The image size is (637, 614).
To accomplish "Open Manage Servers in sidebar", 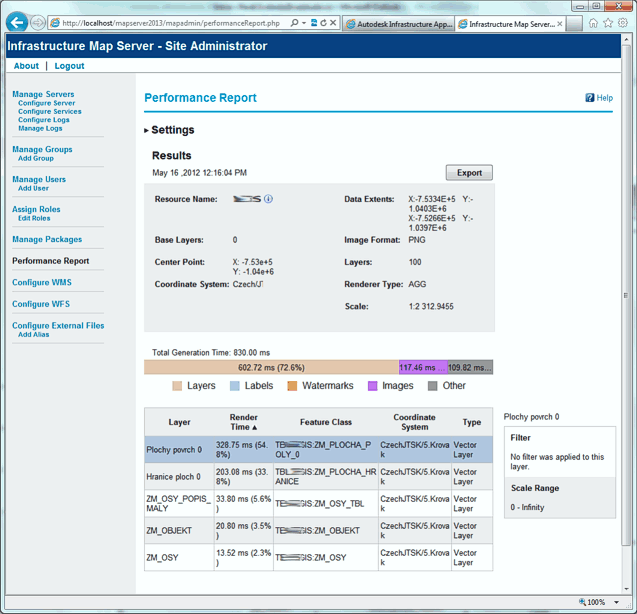I will pos(43,94).
